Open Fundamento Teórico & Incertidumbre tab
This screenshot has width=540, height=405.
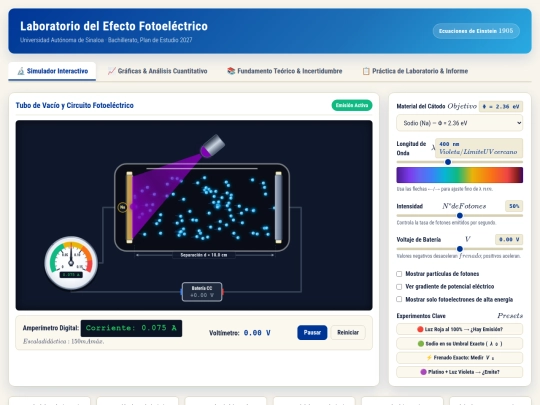pyautogui.click(x=284, y=71)
